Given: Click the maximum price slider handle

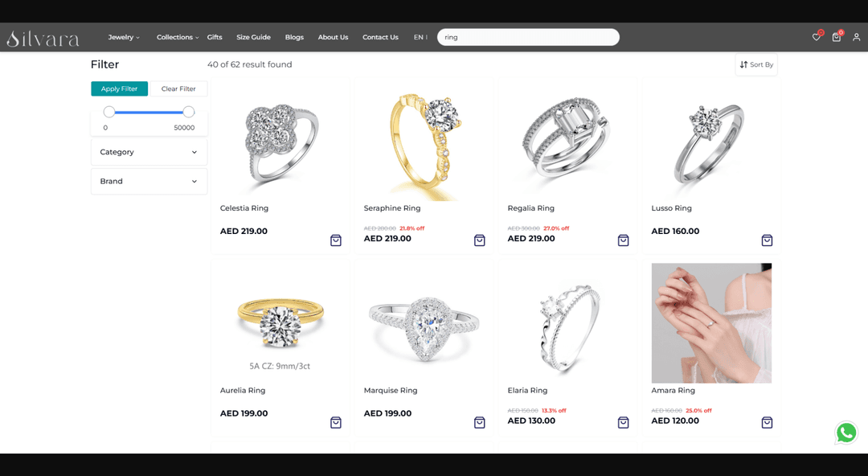Looking at the screenshot, I should 189,112.
